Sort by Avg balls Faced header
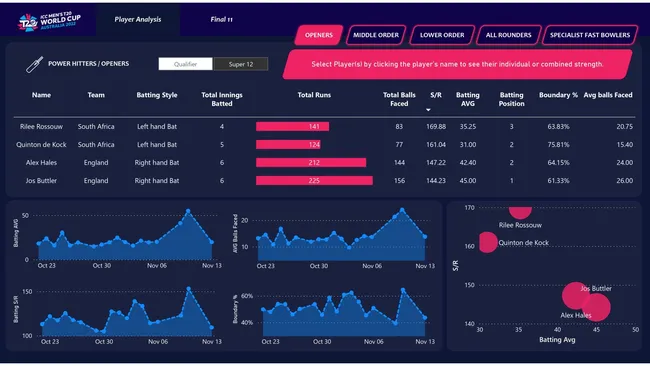Image resolution: width=650 pixels, height=366 pixels. [608, 95]
